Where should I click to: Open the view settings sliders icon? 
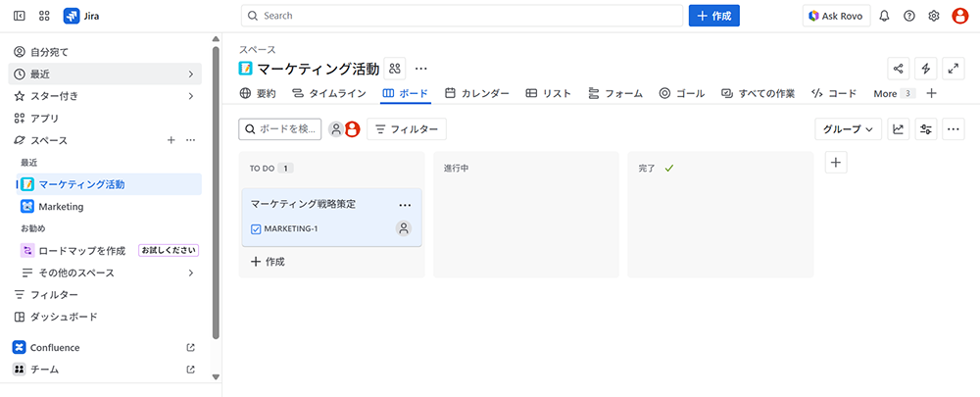tap(925, 129)
